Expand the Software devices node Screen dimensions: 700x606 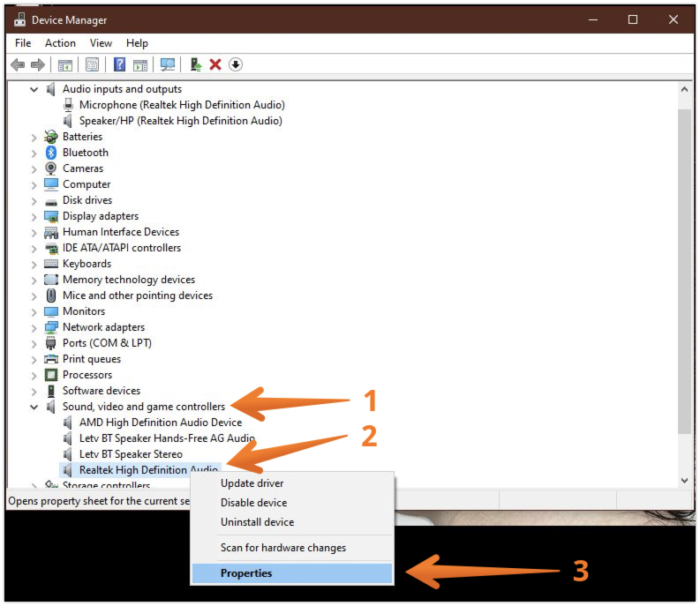click(34, 392)
